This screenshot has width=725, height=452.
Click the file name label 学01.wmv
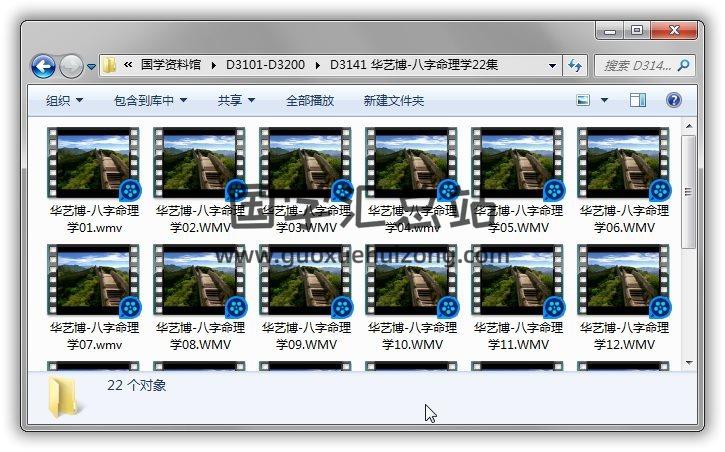tap(94, 227)
